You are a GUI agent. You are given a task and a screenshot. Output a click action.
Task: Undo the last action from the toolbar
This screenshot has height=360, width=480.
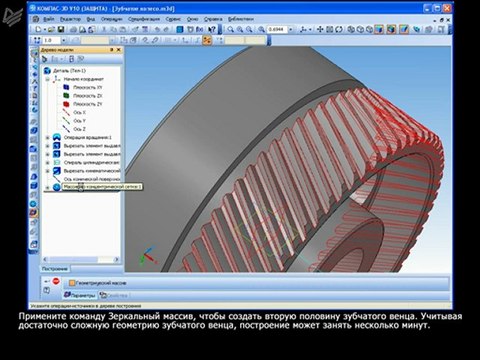point(157,30)
